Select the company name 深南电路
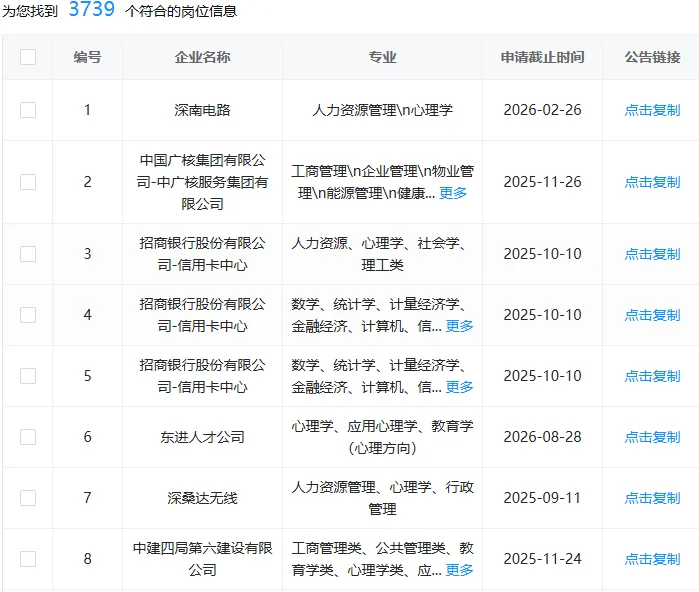The image size is (699, 592). tap(202, 110)
